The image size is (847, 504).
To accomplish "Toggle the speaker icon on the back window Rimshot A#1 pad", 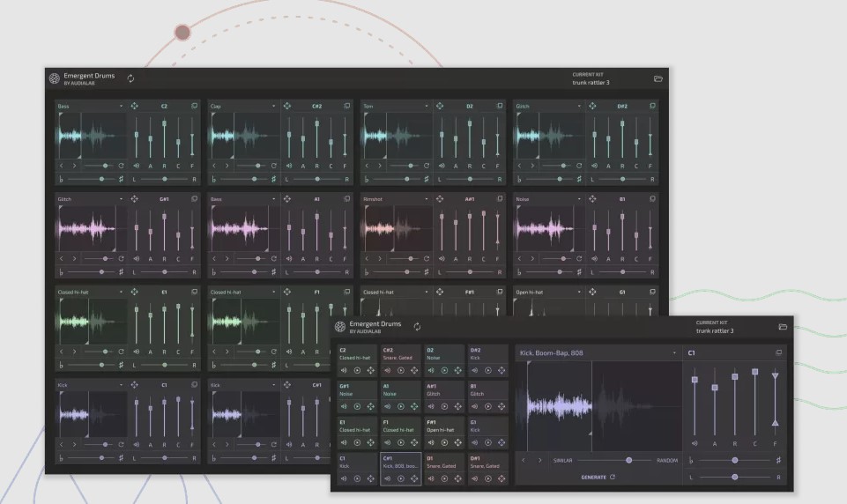I will coord(442,259).
